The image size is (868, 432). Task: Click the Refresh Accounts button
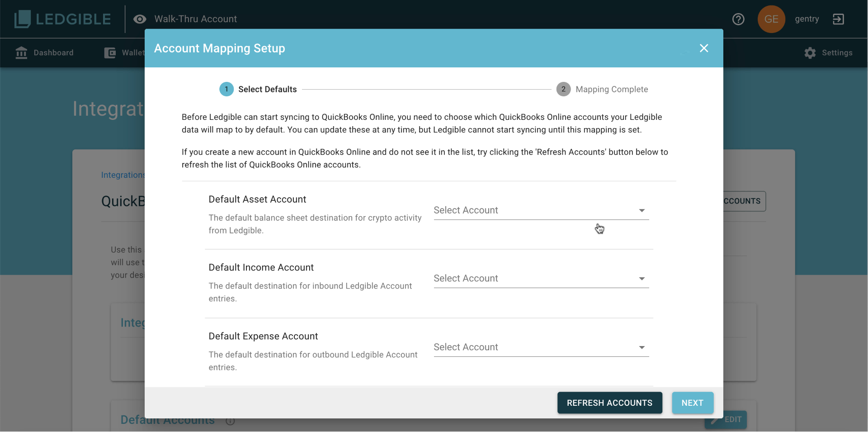(609, 403)
